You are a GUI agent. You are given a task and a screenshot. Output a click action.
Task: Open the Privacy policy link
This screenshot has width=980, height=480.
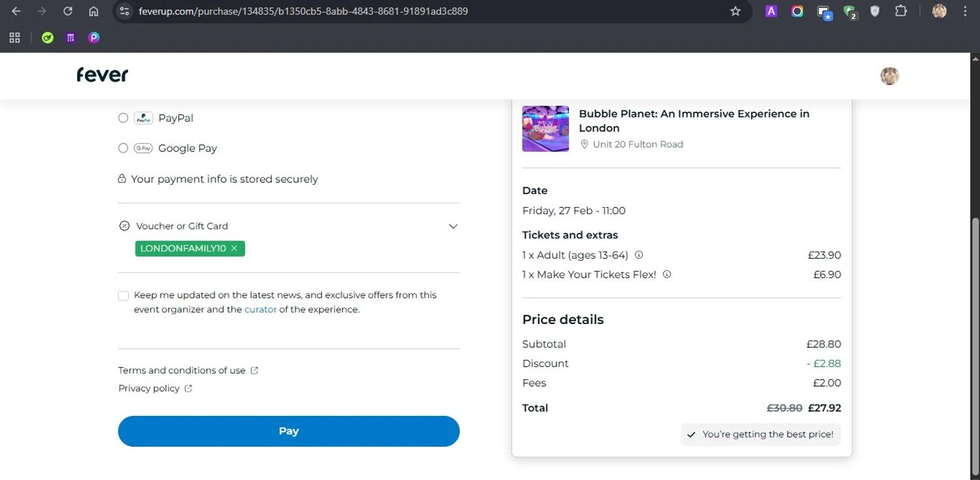click(x=149, y=389)
